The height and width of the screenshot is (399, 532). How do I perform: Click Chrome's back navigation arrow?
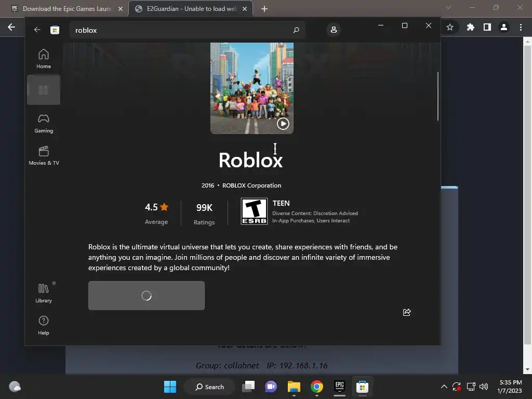pyautogui.click(x=11, y=27)
